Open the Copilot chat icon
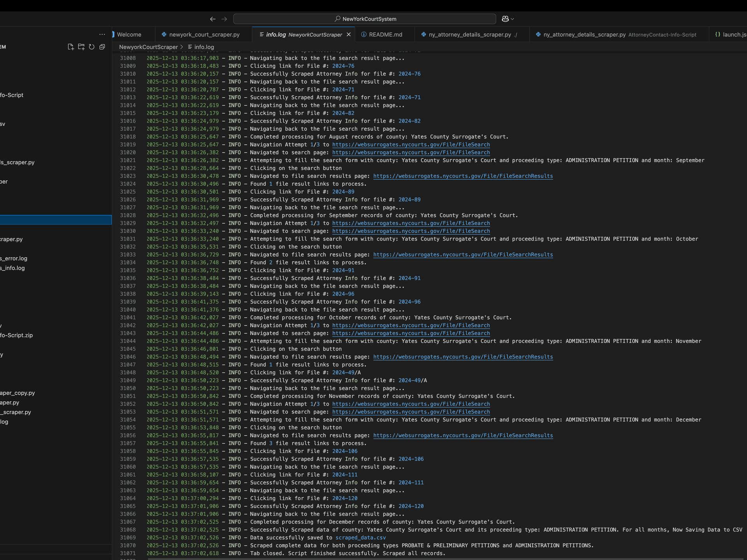The image size is (747, 560). [505, 19]
